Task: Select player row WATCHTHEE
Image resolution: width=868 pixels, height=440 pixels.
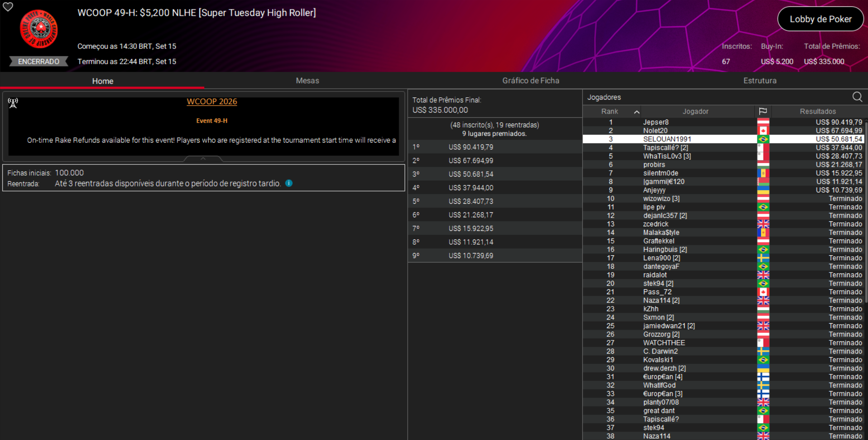Action: 723,343
